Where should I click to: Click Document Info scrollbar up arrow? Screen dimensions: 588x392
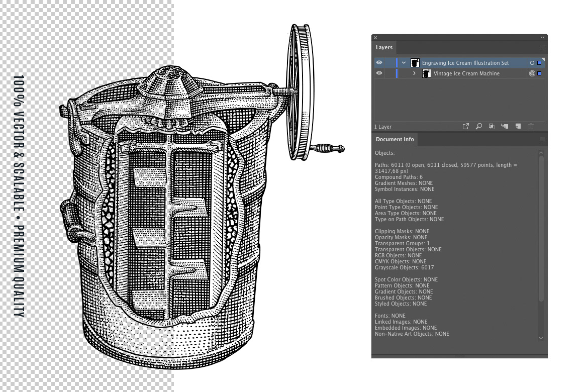coord(541,153)
